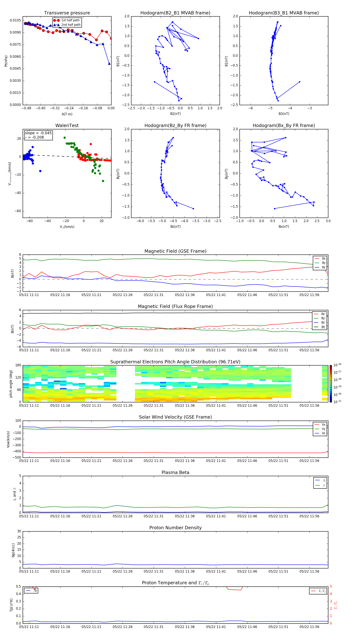Click the Suprathermal Electrons Pitch Angle Distribution title
The image size is (351, 644).
pyautogui.click(x=175, y=362)
